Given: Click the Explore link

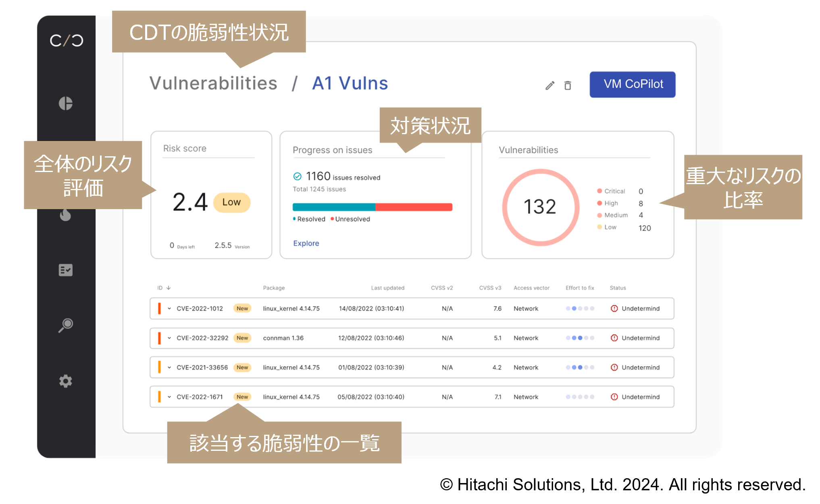Looking at the screenshot, I should (306, 243).
